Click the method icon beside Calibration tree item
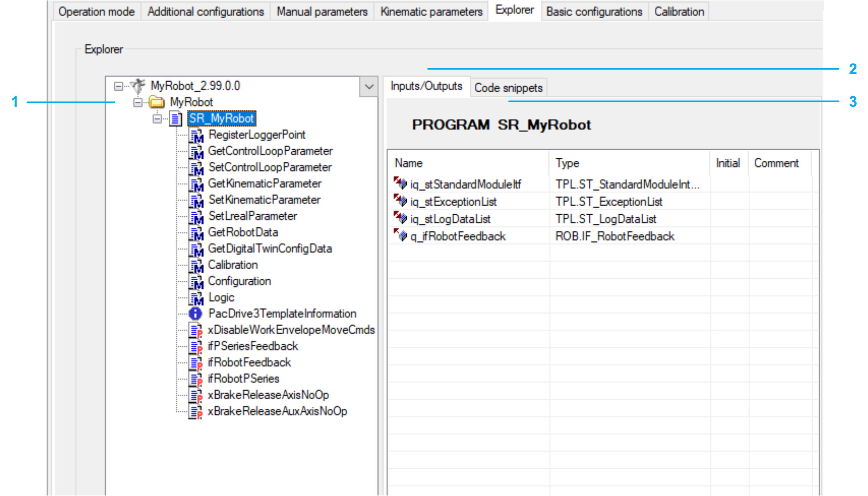 coord(196,265)
